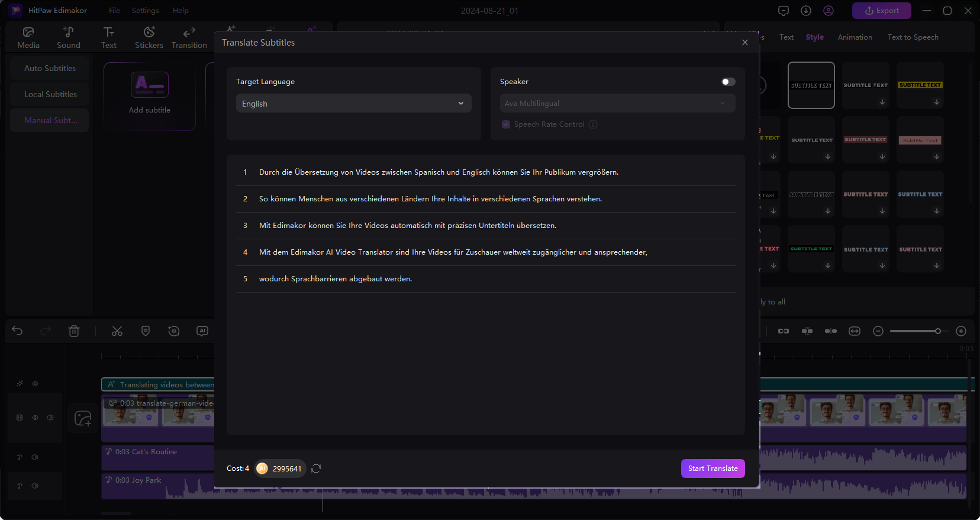This screenshot has height=520, width=980.
Task: Select the Style tab in right panel
Action: tap(815, 37)
